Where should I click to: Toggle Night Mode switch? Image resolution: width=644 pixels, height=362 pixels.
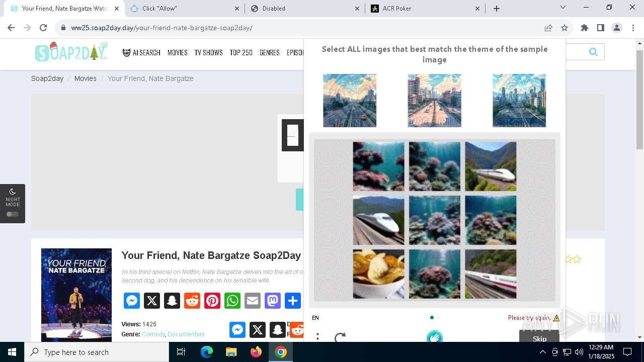pyautogui.click(x=13, y=214)
